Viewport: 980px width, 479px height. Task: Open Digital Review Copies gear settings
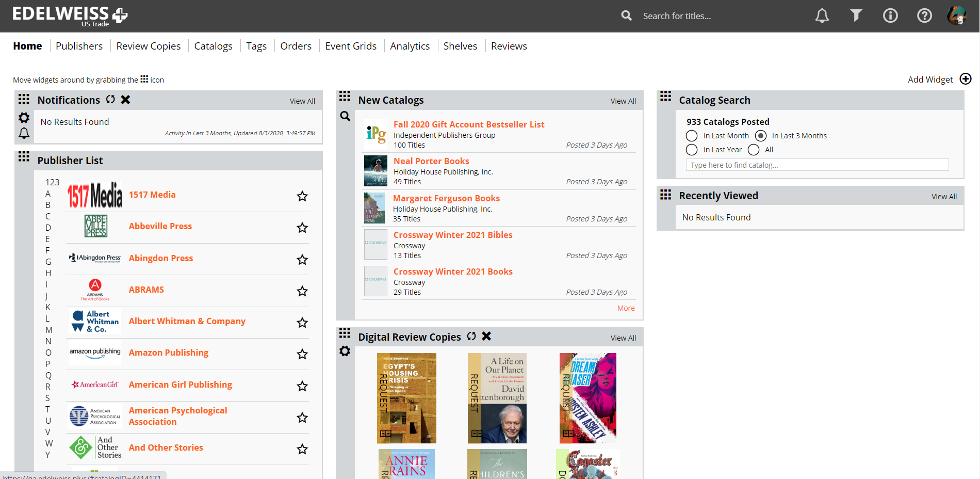click(345, 351)
